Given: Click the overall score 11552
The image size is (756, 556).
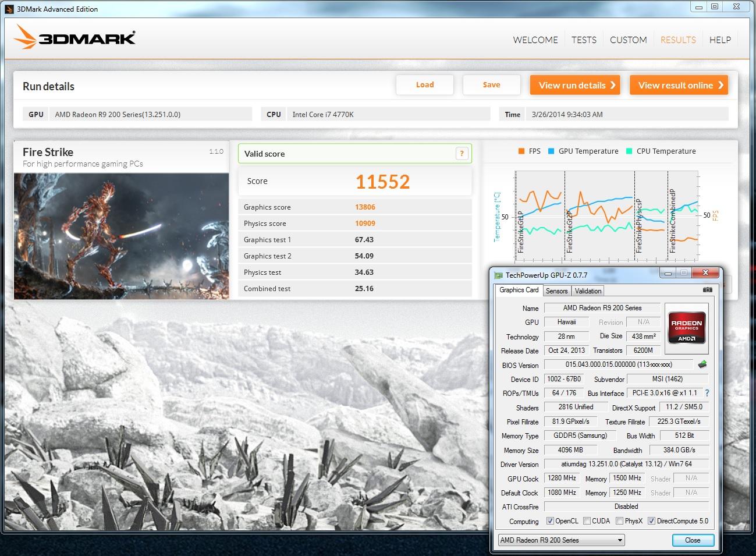Looking at the screenshot, I should (x=382, y=182).
